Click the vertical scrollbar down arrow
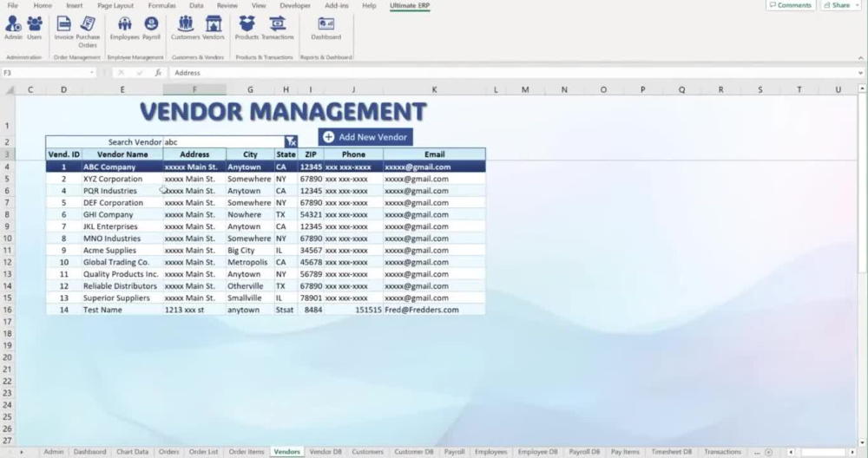The image size is (868, 458). pyautogui.click(x=862, y=442)
